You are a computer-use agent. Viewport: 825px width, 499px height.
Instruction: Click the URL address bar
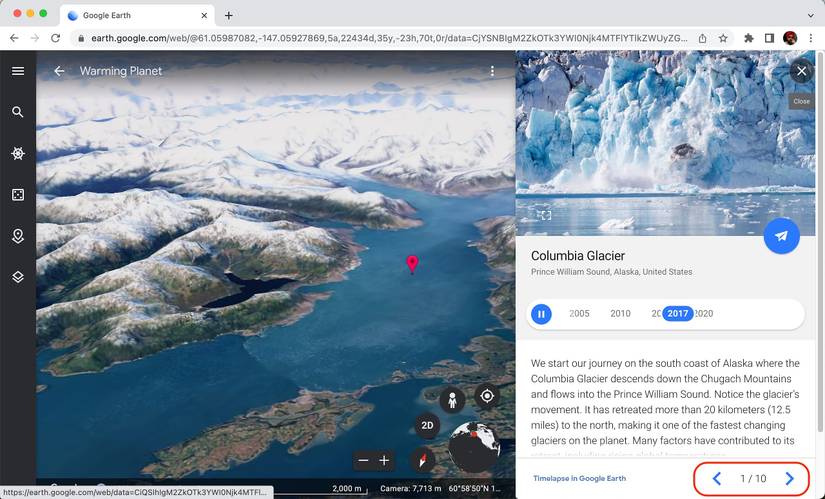click(389, 38)
